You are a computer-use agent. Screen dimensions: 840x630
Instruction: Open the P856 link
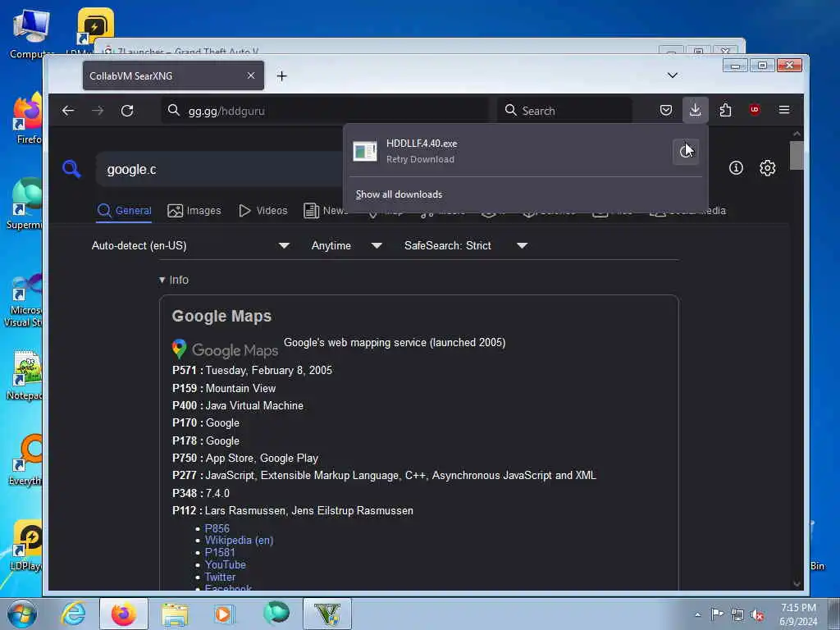pyautogui.click(x=217, y=528)
